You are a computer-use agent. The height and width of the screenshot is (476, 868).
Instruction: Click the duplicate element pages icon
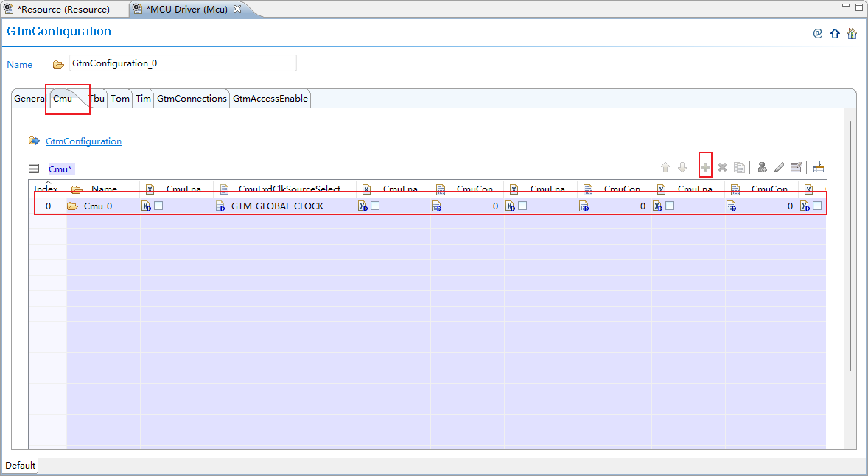tap(739, 167)
